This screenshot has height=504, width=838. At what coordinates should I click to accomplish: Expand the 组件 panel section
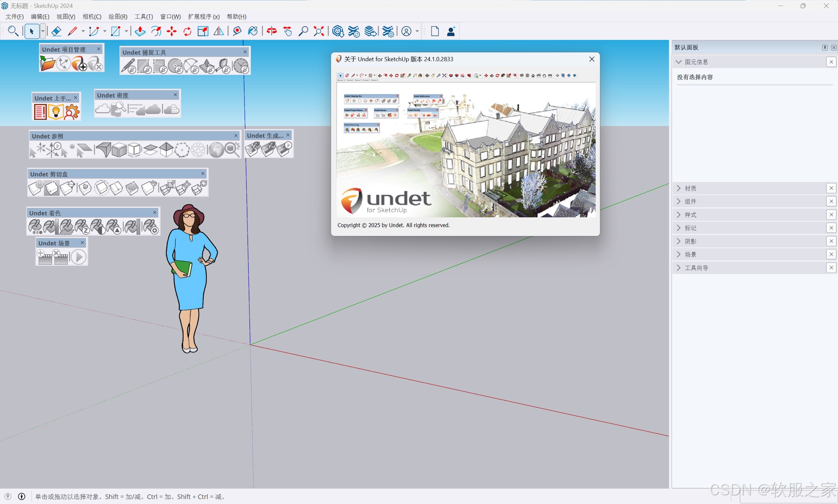tap(678, 201)
